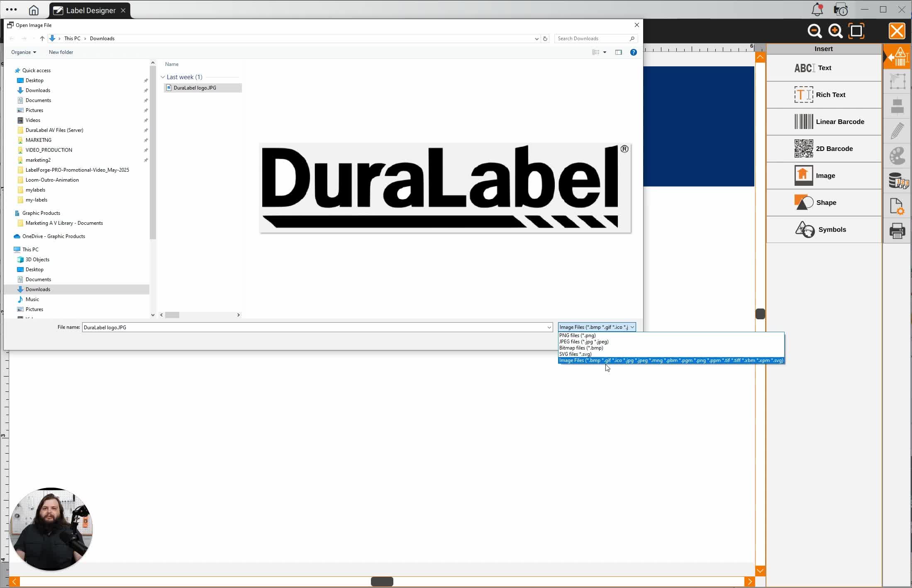Expand the address bar previous locations dropdown
This screenshot has height=588, width=912.
(x=536, y=39)
